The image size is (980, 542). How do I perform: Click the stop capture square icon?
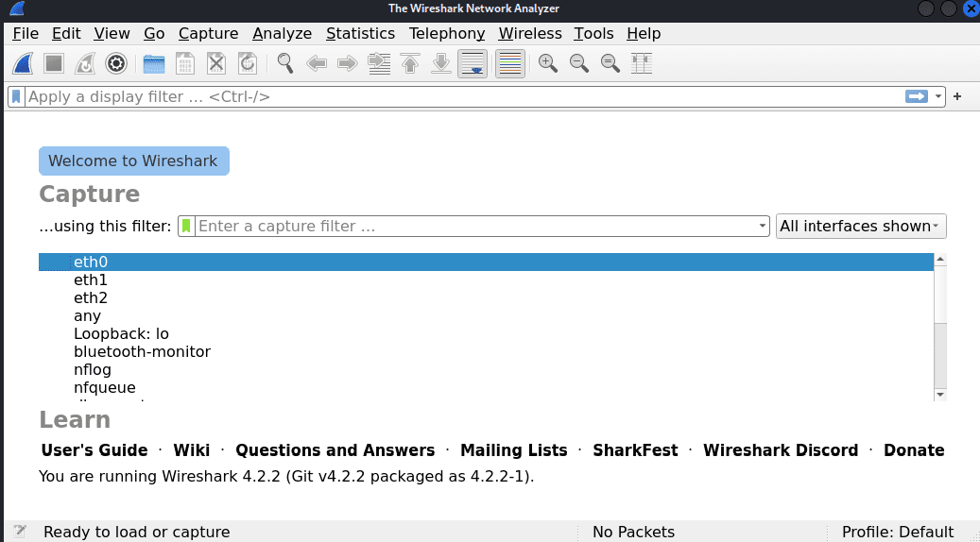click(x=54, y=63)
